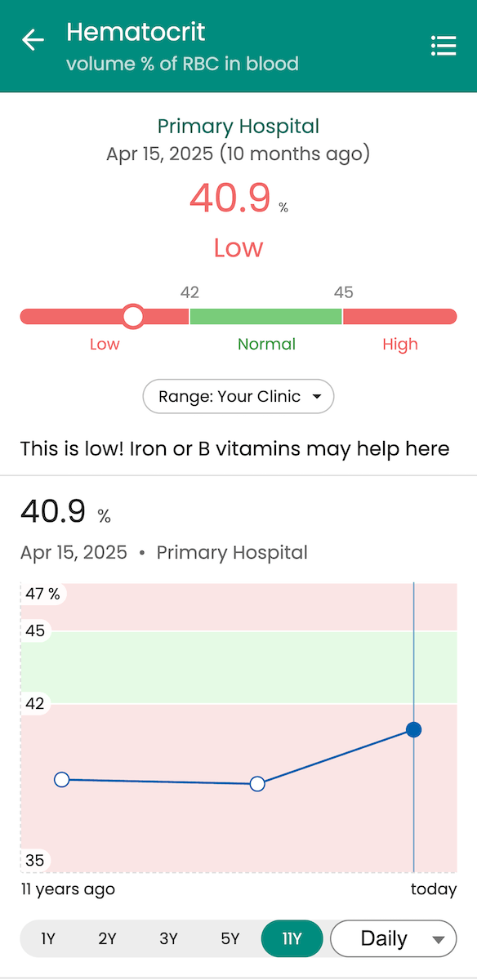Click Primary Hospital link text
The height and width of the screenshot is (980, 477).
[x=238, y=126]
